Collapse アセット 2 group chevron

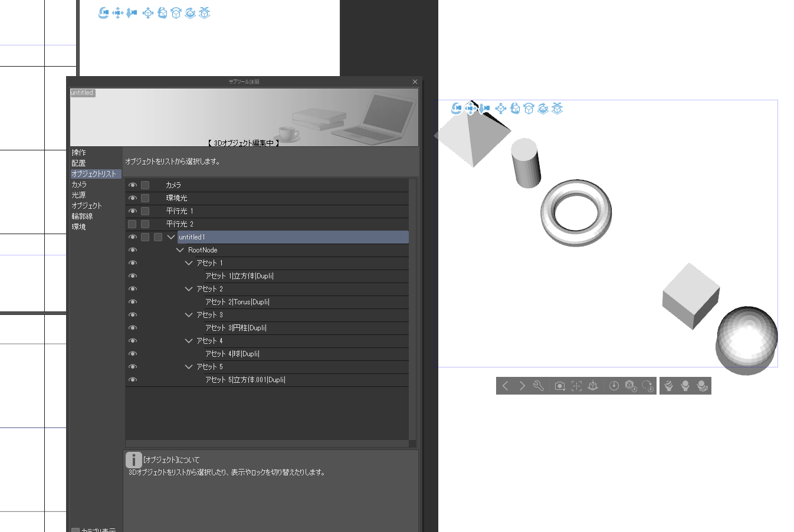click(189, 289)
